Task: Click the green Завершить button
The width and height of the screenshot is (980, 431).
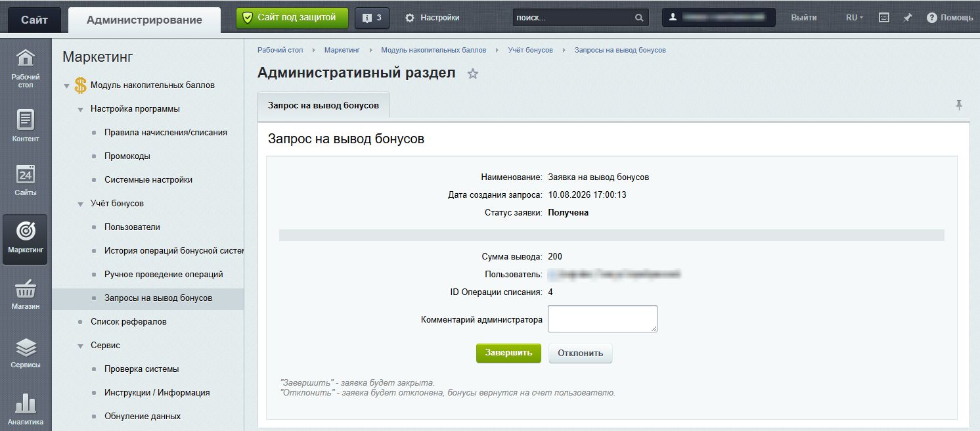Action: [x=508, y=353]
